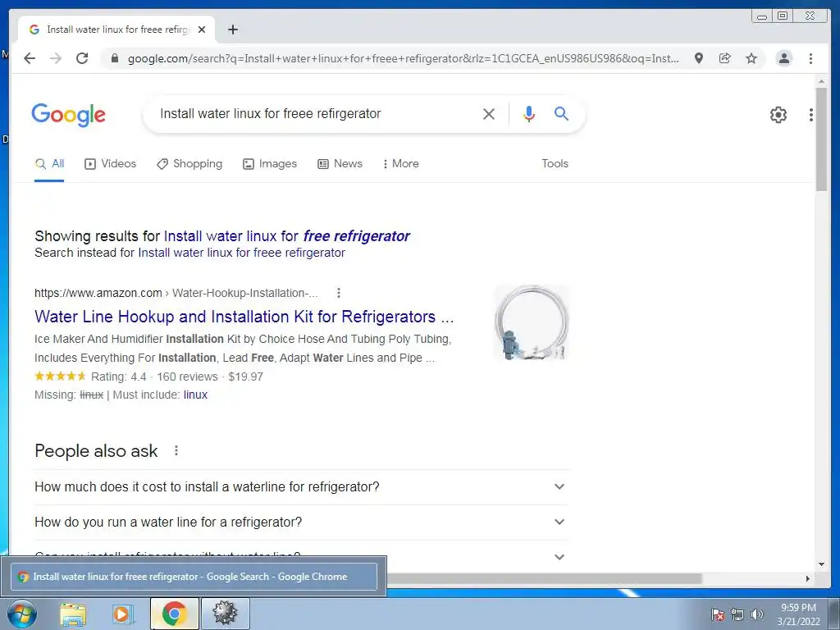Click the Must include linux link
The image size is (840, 630).
pyautogui.click(x=195, y=395)
